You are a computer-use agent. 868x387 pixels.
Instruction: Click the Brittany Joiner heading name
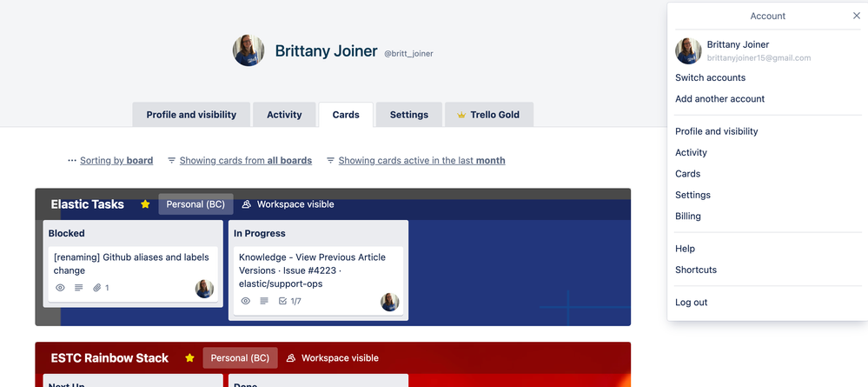point(327,51)
